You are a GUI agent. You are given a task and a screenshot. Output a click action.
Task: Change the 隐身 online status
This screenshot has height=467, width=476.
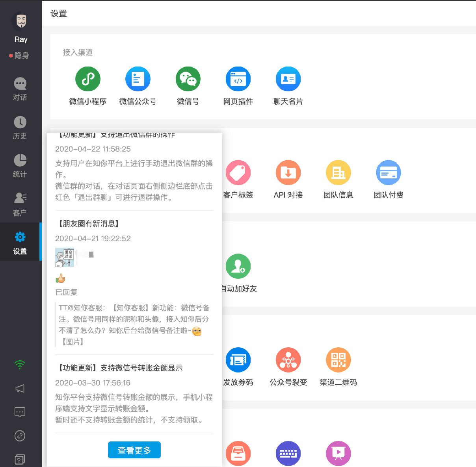click(x=19, y=56)
